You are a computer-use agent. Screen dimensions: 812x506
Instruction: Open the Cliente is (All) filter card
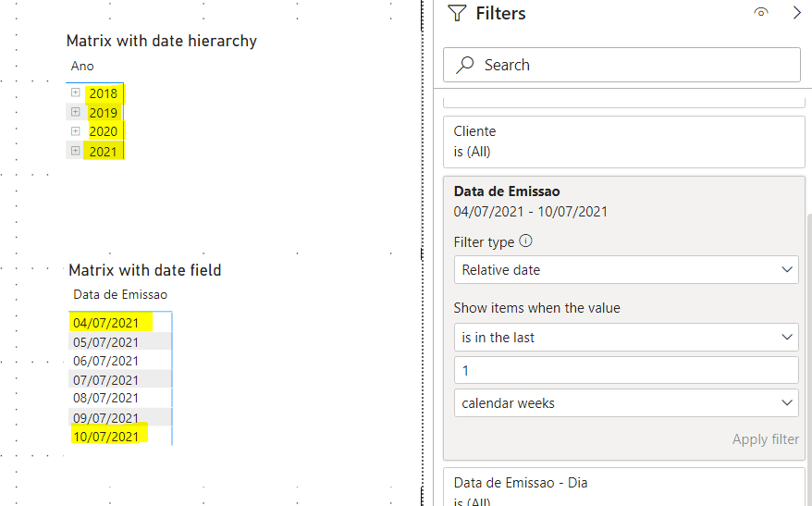624,142
